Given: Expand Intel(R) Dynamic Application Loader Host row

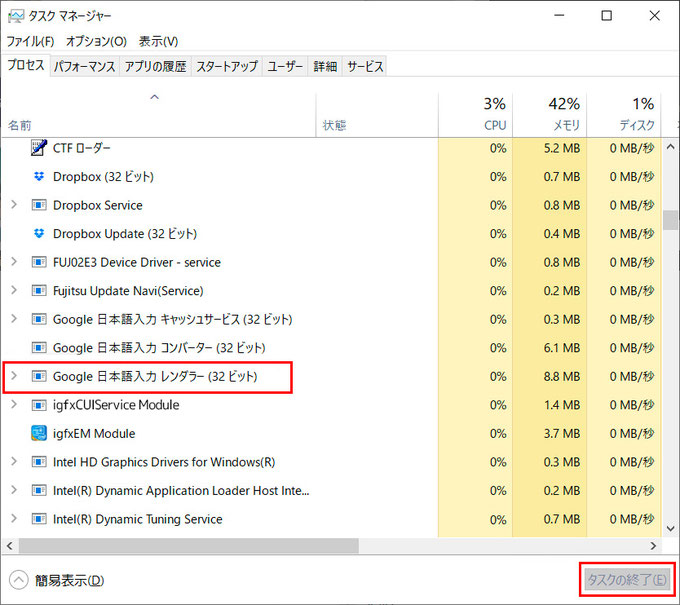Looking at the screenshot, I should click(x=14, y=490).
